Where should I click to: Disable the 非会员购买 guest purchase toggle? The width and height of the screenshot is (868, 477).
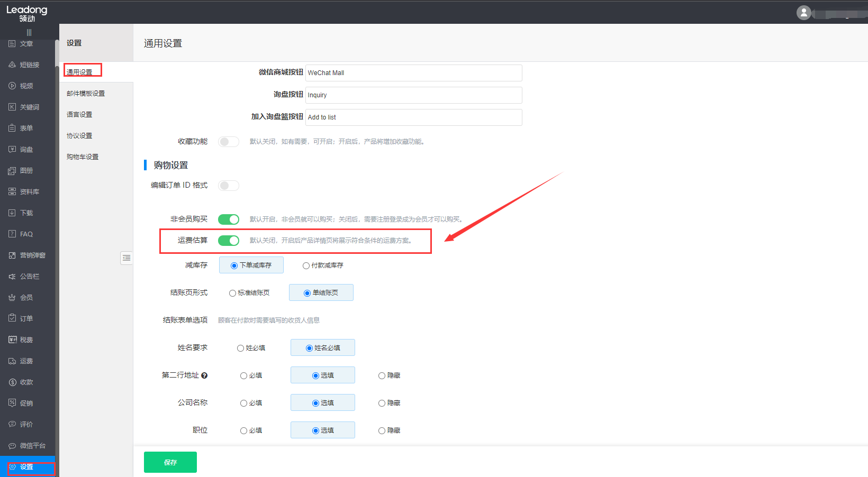[229, 219]
